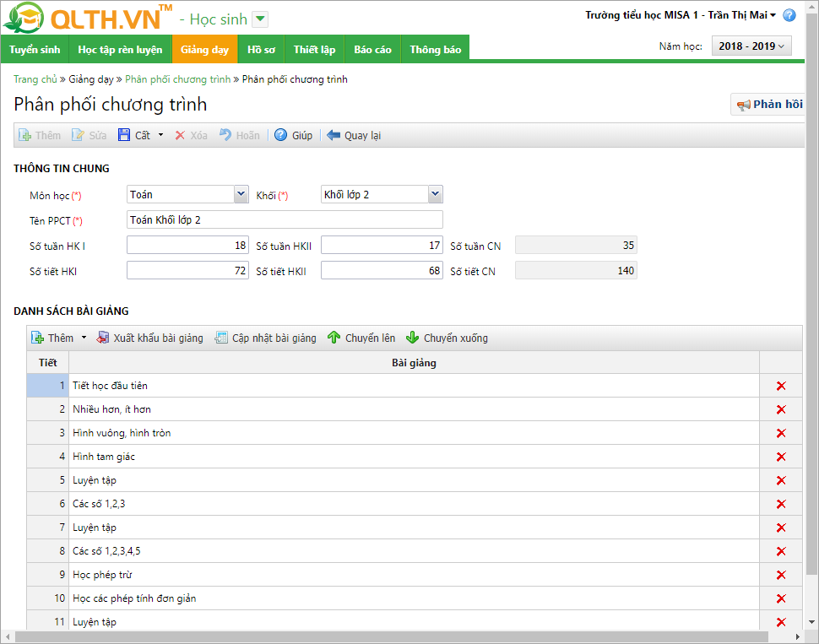Expand the lesson list Thêm dropdown arrow
Viewport: 819px width, 644px height.
84,338
